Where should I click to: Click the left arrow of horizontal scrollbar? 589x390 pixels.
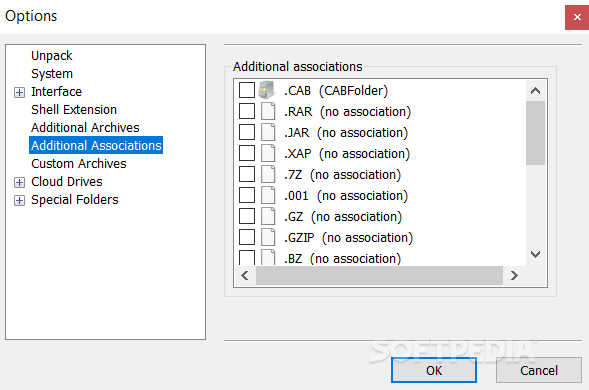(245, 276)
